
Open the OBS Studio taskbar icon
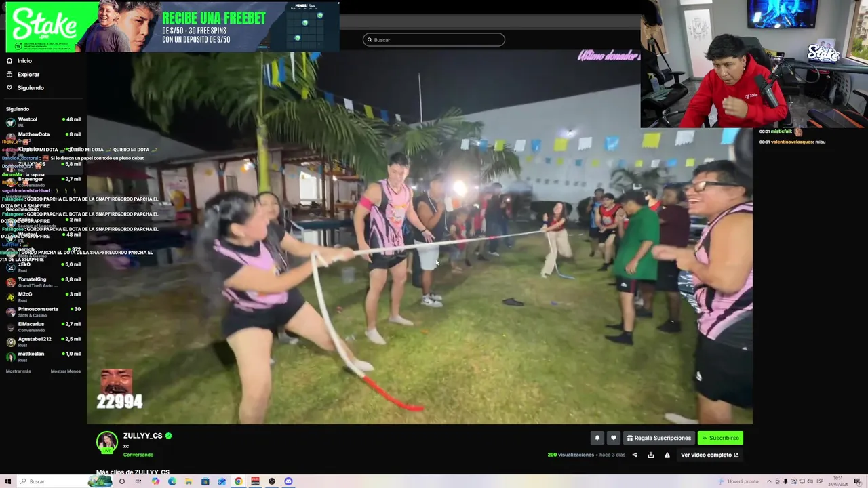tap(271, 481)
